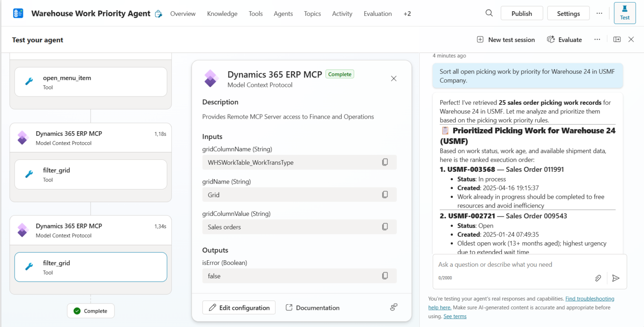Click the Test flask button
644x327 pixels.
coord(625,13)
